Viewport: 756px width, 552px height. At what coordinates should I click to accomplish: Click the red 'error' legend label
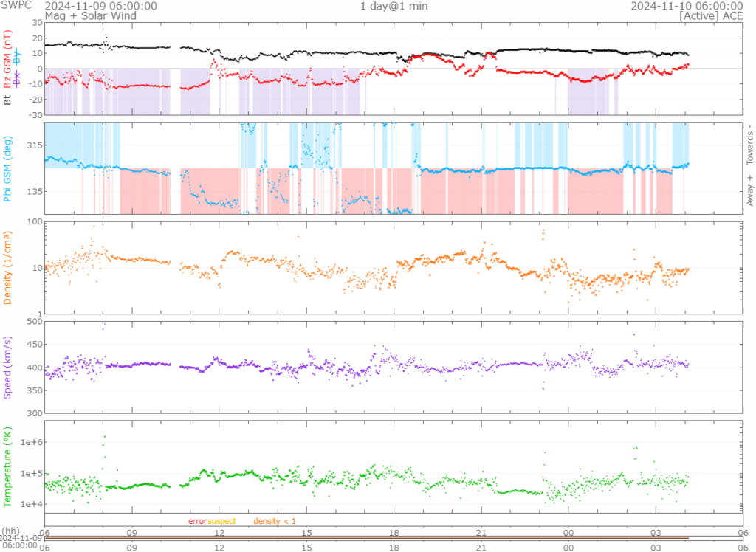tap(197, 521)
